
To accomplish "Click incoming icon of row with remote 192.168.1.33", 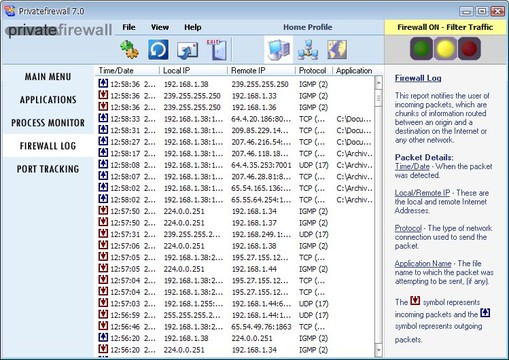I will pos(103,95).
